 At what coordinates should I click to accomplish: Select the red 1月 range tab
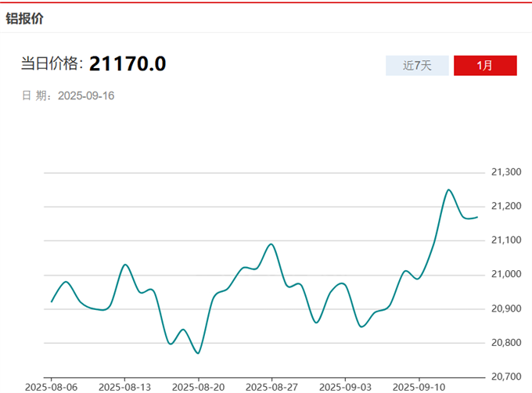click(x=485, y=66)
